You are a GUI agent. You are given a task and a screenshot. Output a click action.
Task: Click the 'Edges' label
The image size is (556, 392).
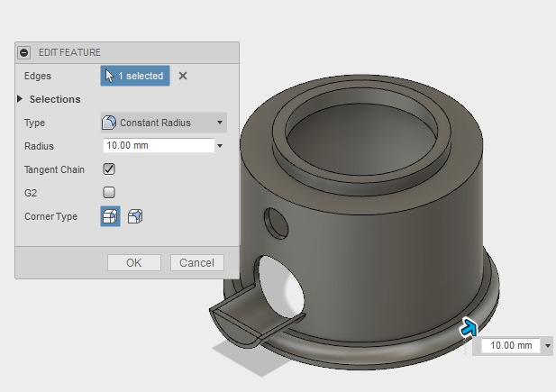click(x=38, y=76)
